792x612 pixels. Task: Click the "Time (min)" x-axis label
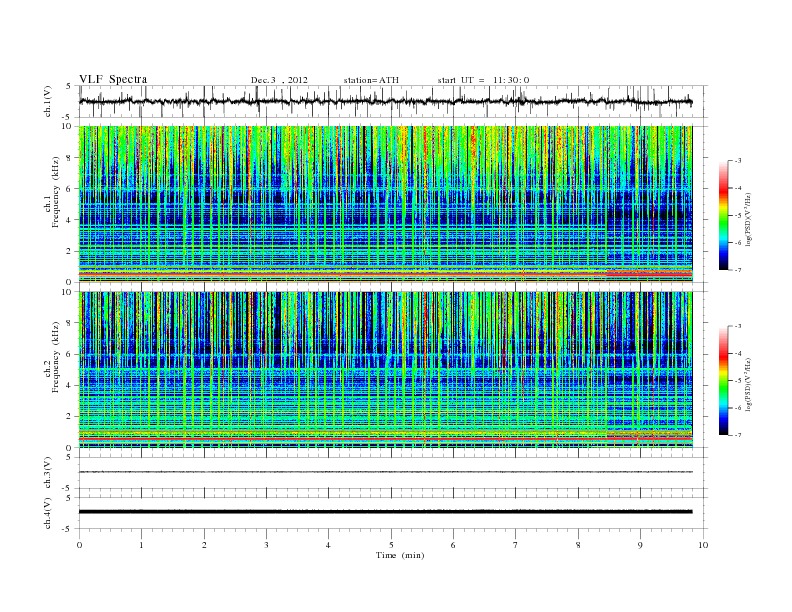tap(400, 555)
